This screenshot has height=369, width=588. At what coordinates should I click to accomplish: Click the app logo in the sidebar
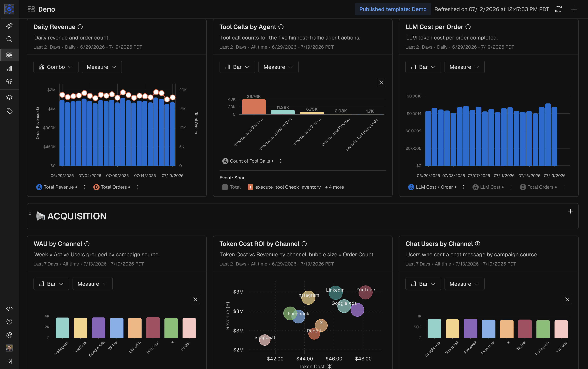(9, 9)
